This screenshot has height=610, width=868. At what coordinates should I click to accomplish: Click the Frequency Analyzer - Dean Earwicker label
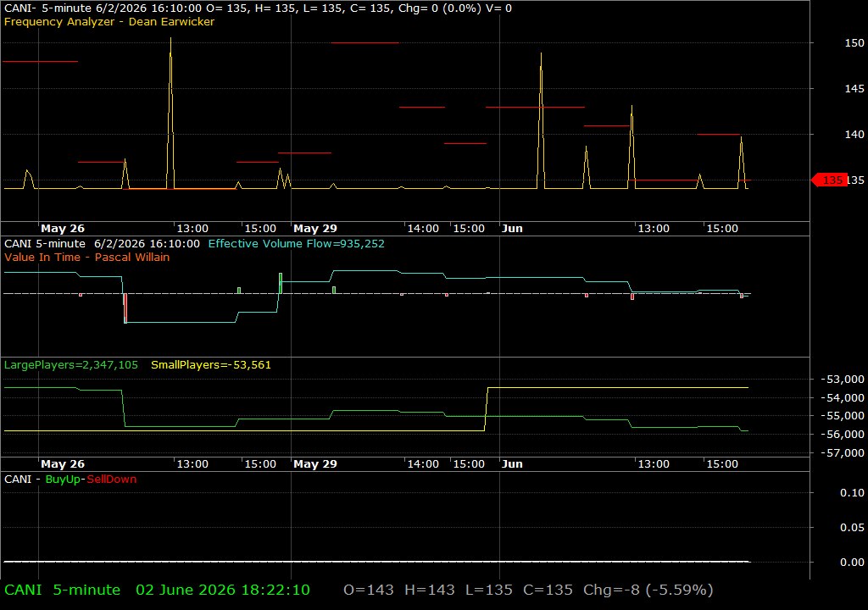point(109,21)
